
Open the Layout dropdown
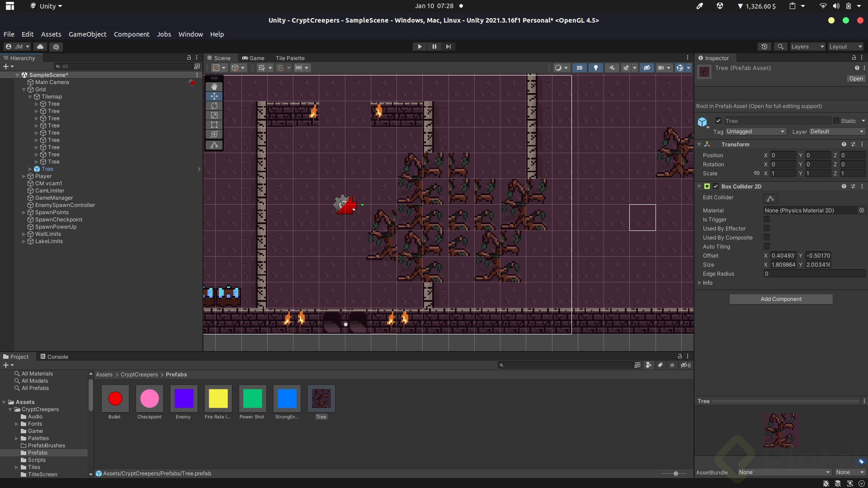pyautogui.click(x=845, y=47)
